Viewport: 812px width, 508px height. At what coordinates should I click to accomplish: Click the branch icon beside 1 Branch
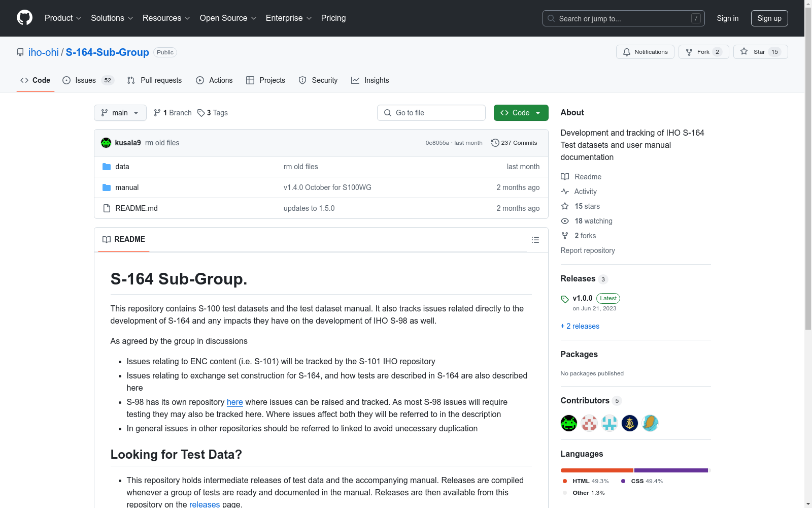click(157, 113)
